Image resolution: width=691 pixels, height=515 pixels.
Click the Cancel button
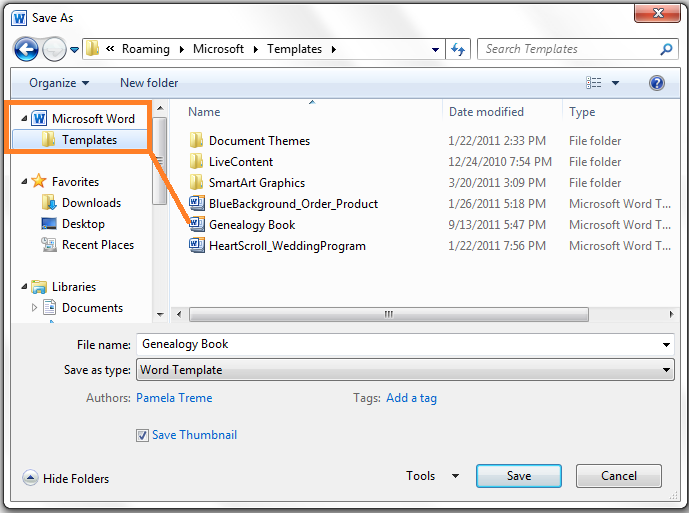pos(618,476)
